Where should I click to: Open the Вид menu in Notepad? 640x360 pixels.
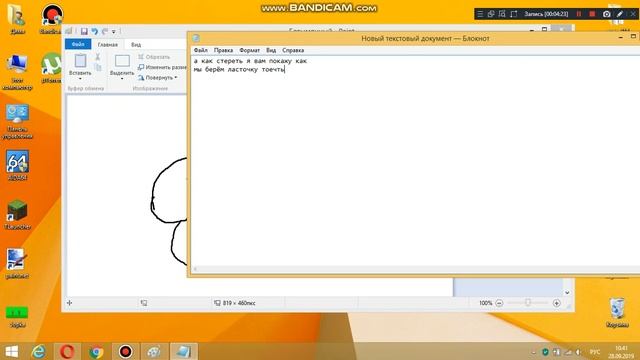click(x=271, y=50)
